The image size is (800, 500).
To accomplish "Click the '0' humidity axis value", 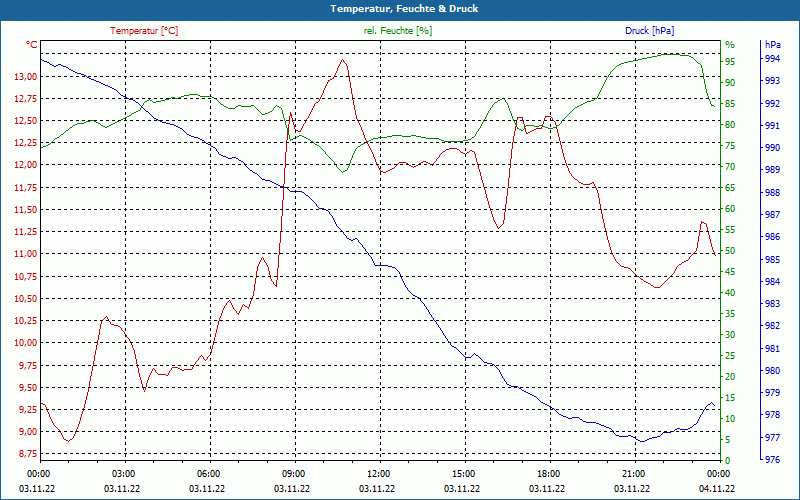I will [728, 461].
